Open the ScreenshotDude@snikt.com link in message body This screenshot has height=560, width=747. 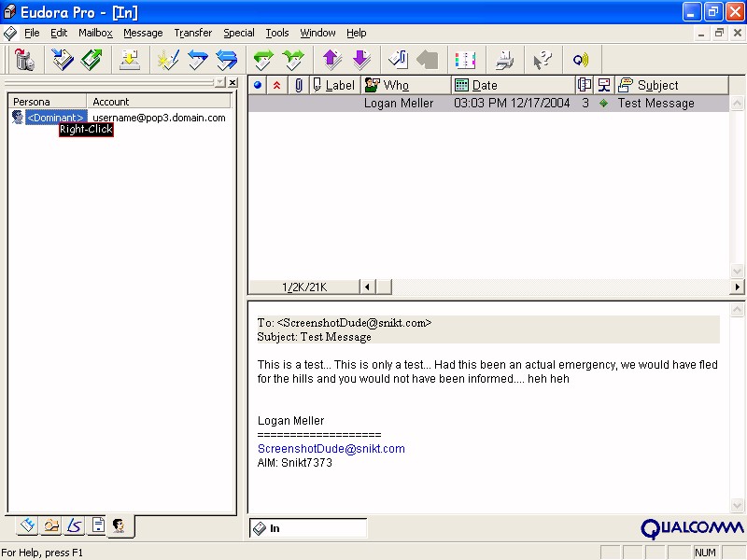click(x=331, y=449)
